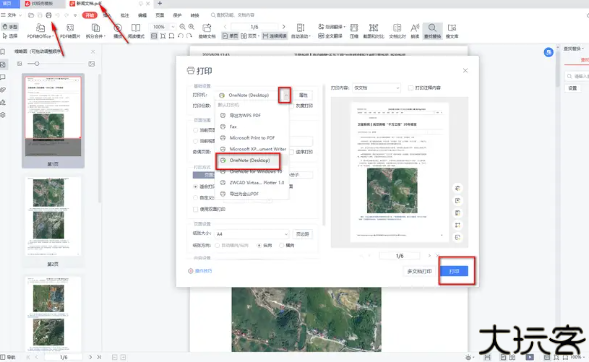Click the printer properties button
The height and width of the screenshot is (362, 589).
click(x=303, y=95)
